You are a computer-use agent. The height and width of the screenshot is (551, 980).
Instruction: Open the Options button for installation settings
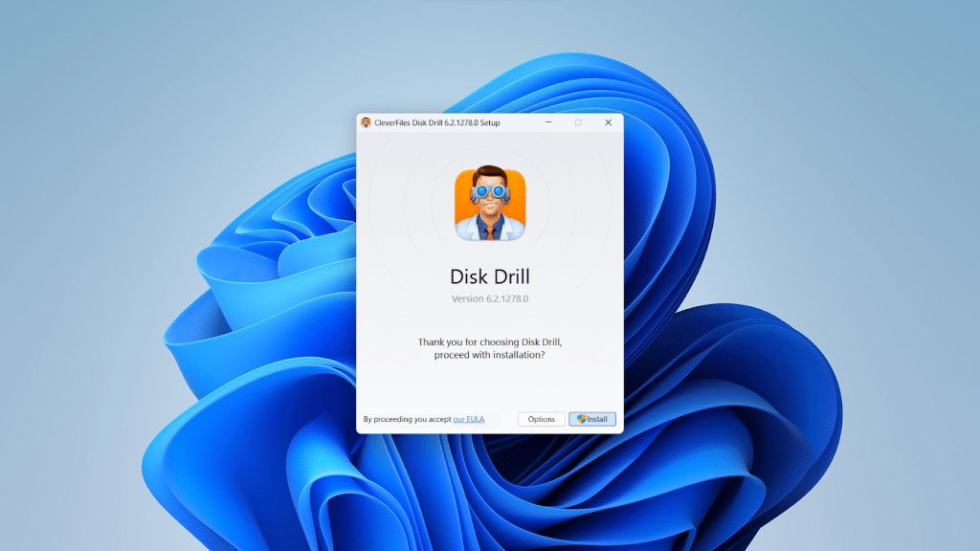coord(541,419)
